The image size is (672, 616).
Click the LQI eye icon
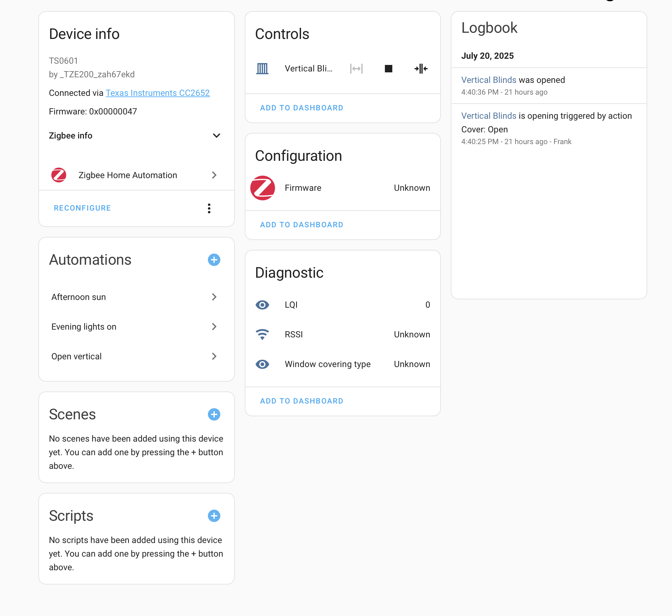coord(262,305)
